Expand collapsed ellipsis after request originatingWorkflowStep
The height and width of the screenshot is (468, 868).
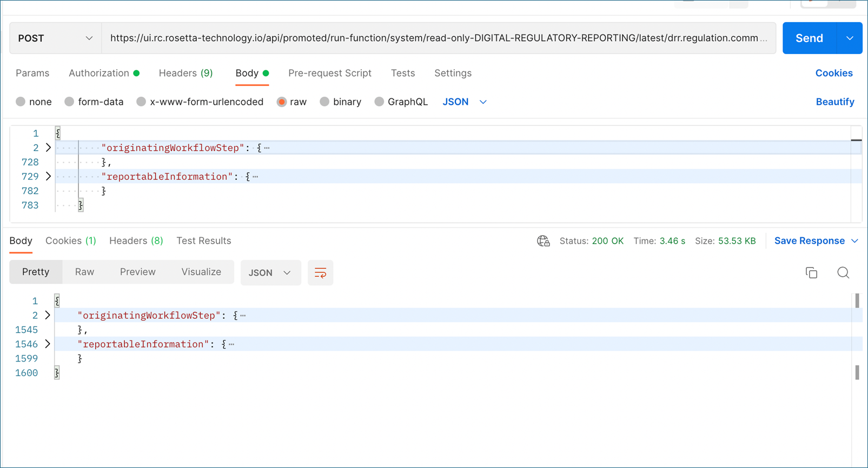267,148
